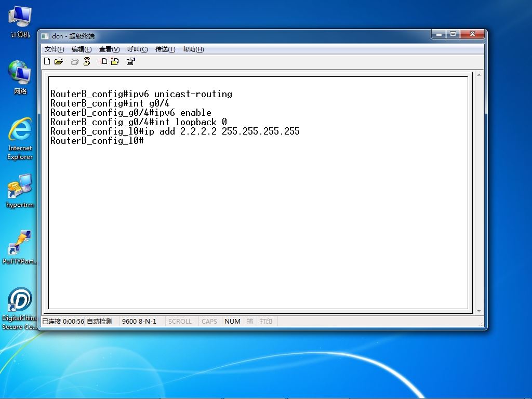Click the terminal scrollbar up arrow
This screenshot has width=532, height=399.
478,75
